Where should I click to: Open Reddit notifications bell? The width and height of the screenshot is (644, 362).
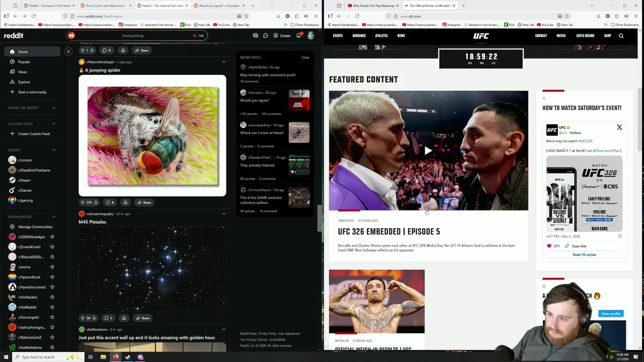pyautogui.click(x=298, y=36)
